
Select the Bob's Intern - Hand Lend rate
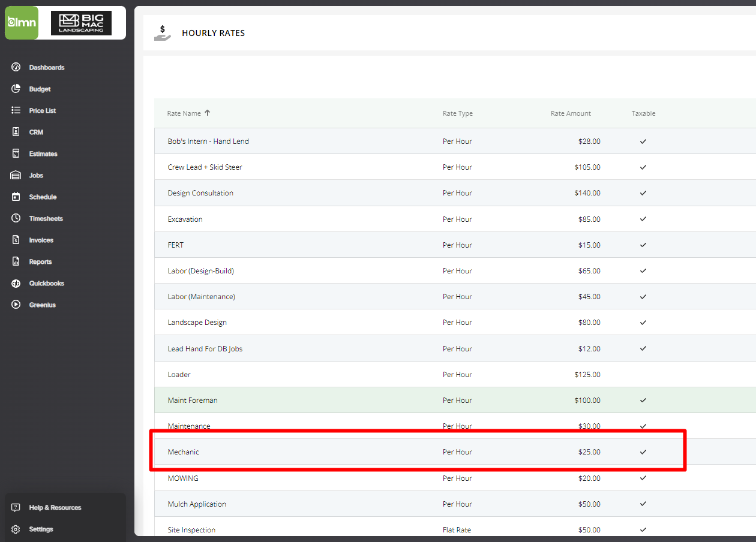(x=208, y=141)
